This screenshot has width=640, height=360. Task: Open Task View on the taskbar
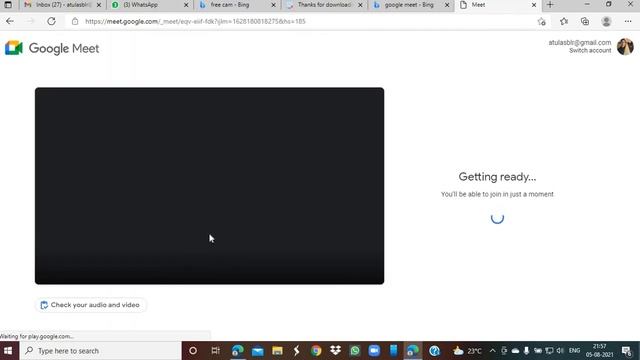(x=216, y=351)
